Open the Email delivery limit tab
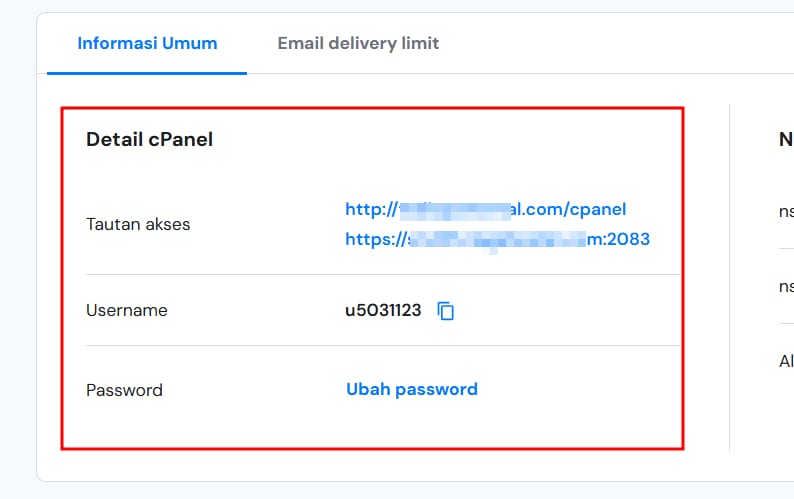This screenshot has width=794, height=499. [x=358, y=43]
